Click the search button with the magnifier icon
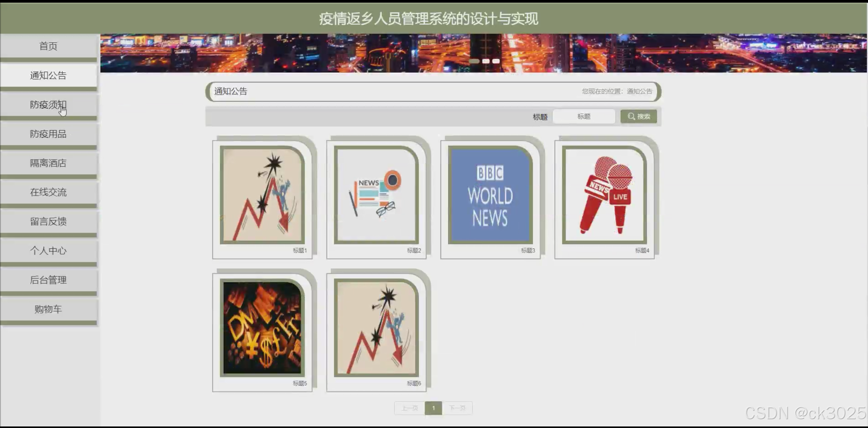The width and height of the screenshot is (868, 428). click(x=638, y=116)
